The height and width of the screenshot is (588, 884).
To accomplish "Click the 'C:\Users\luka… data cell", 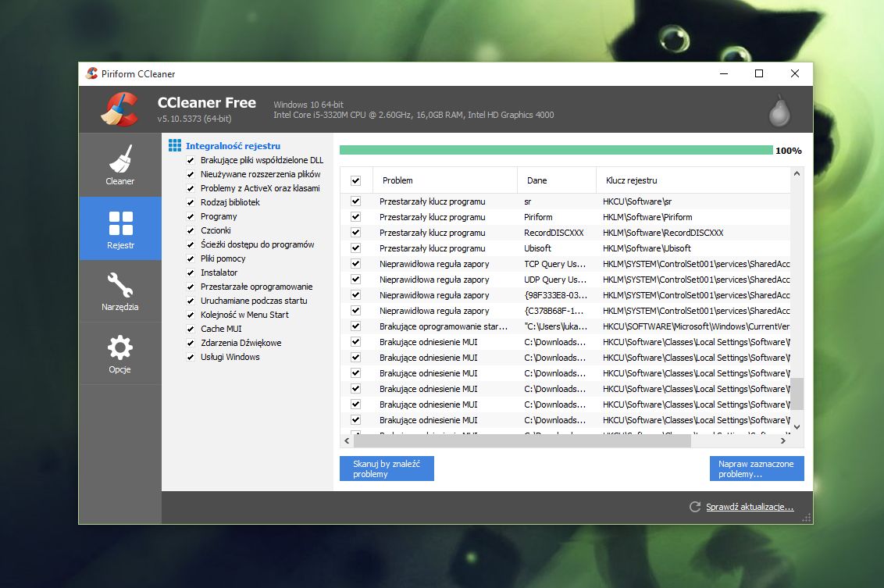I will [x=555, y=326].
